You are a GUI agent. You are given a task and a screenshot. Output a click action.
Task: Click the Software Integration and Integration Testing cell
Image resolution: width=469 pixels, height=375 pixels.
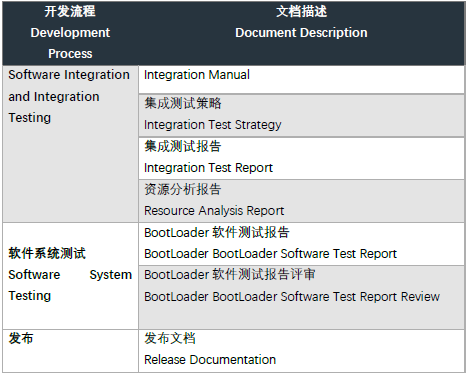tap(70, 144)
